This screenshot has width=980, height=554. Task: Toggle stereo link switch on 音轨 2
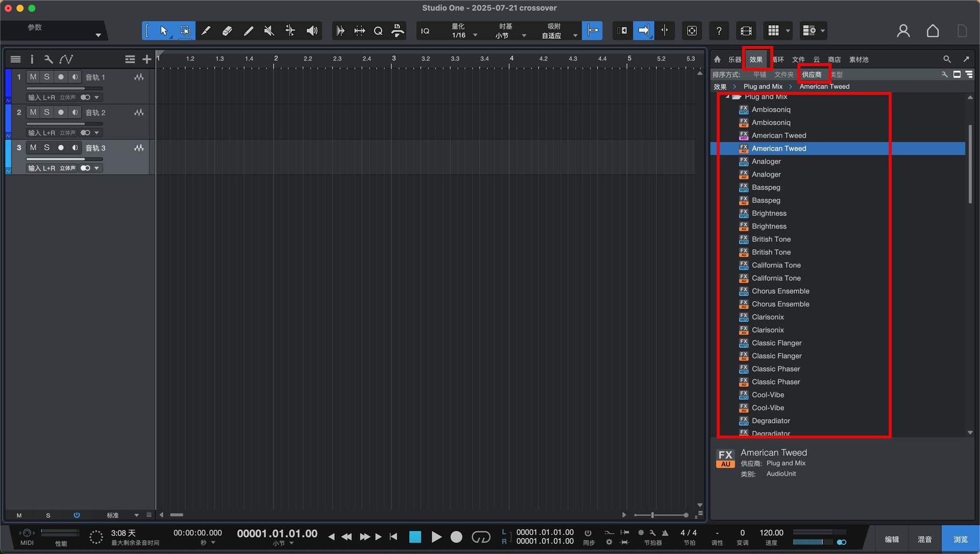tap(85, 133)
